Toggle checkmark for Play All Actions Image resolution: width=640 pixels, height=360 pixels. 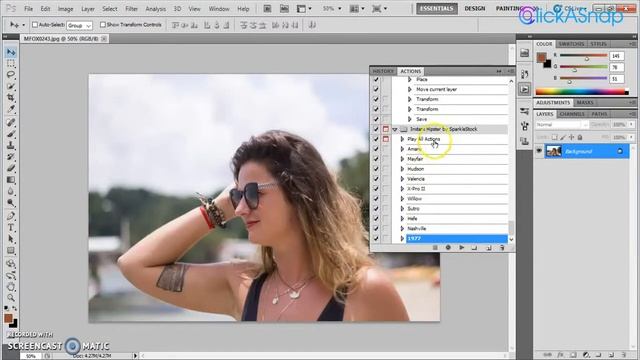376,139
